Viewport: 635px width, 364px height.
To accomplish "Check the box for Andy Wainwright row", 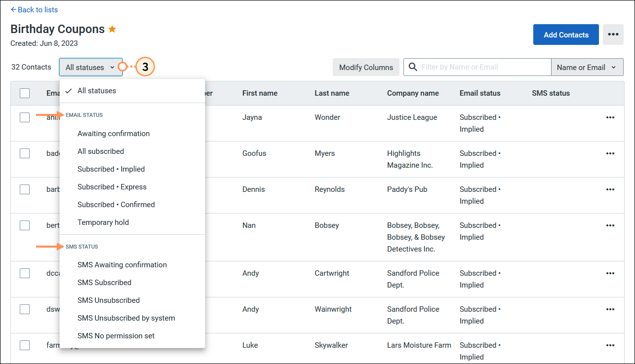I will (x=25, y=309).
